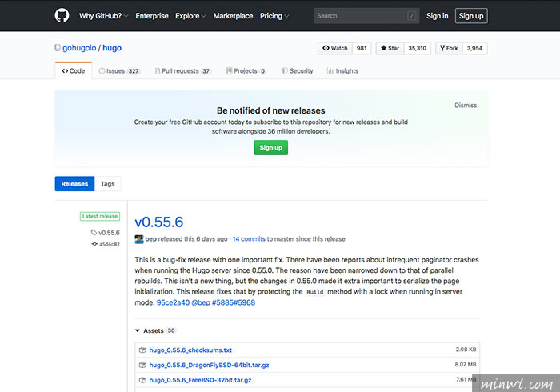This screenshot has width=560, height=392.
Task: View bep's avatar thumbnail
Action: [x=139, y=239]
